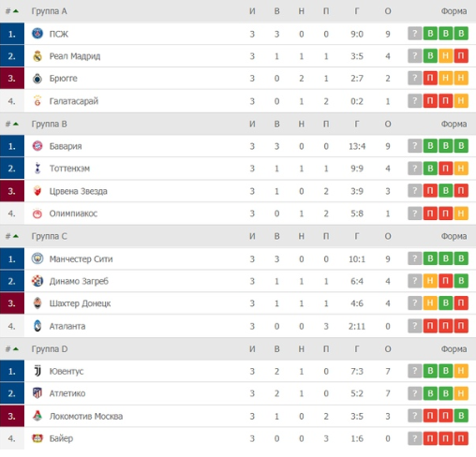Click the Juventus logo icon

[x=37, y=371]
